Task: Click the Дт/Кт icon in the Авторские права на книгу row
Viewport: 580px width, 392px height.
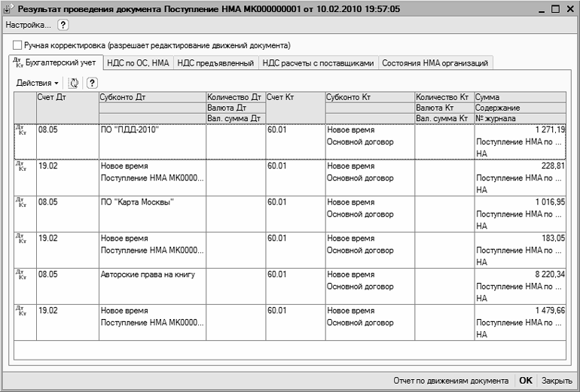Action: (x=21, y=275)
